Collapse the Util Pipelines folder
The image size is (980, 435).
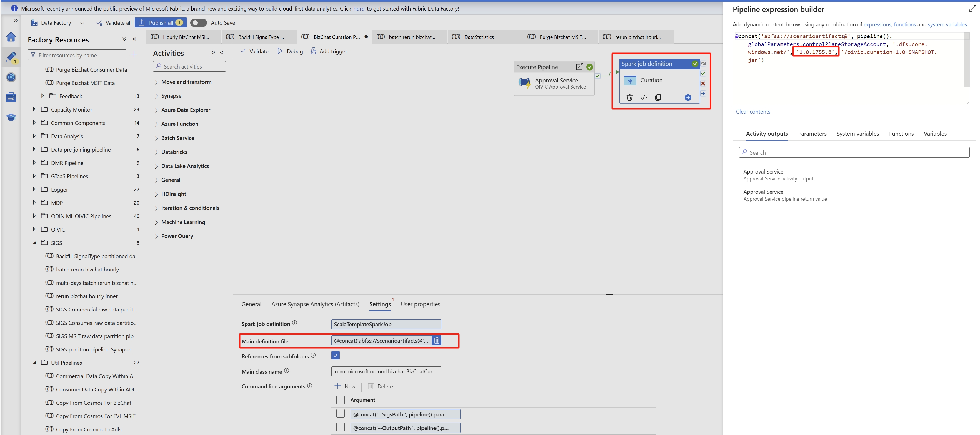tap(35, 363)
